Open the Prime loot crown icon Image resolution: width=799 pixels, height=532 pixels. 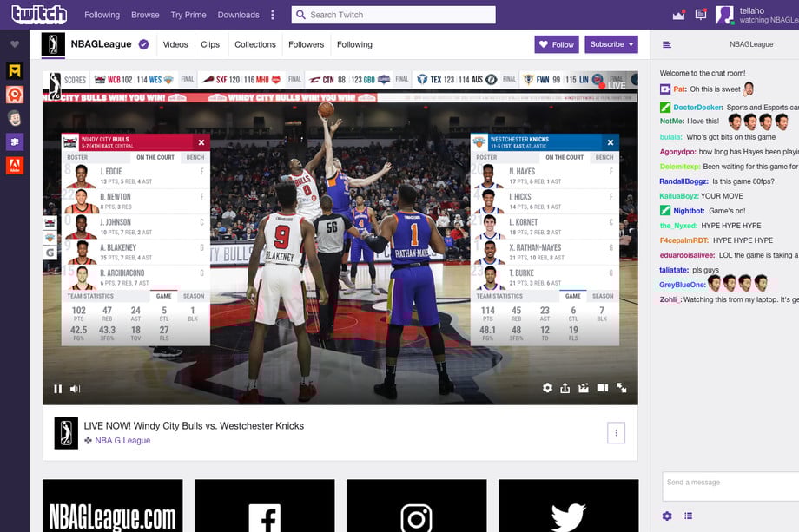[678, 15]
